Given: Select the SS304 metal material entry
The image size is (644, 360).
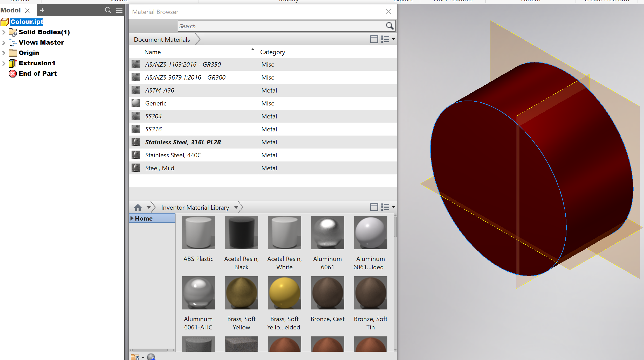Looking at the screenshot, I should click(153, 116).
